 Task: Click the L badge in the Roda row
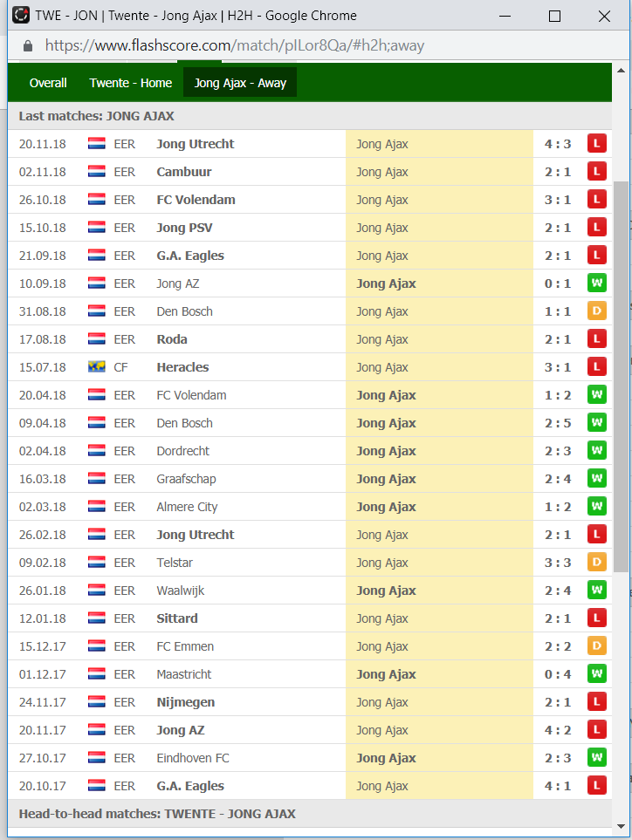pyautogui.click(x=596, y=338)
